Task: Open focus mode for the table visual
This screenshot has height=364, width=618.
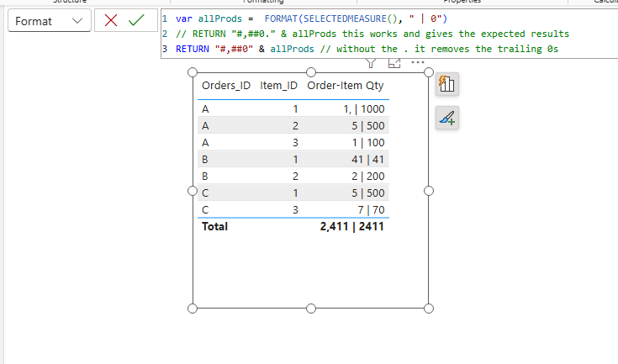Action: (x=394, y=63)
